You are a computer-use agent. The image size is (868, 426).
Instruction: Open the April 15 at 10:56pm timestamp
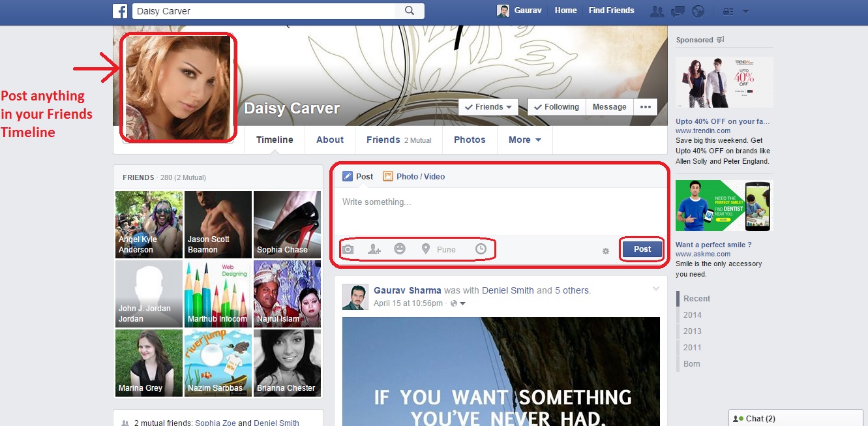click(x=408, y=303)
